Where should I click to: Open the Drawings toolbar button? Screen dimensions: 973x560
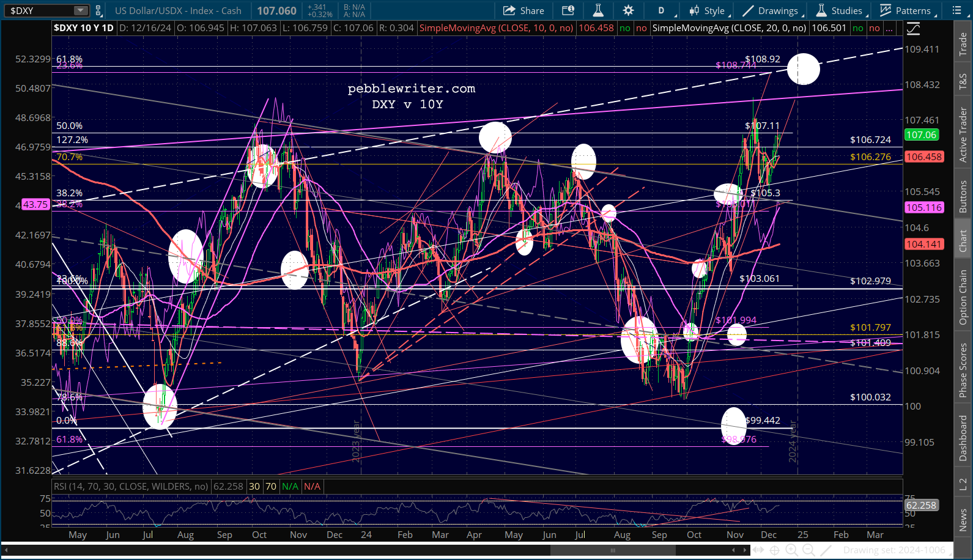pos(771,10)
